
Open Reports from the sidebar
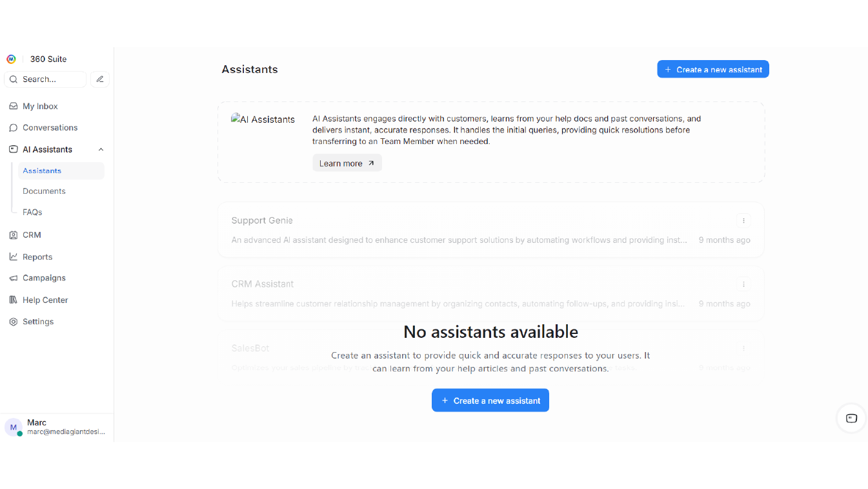pyautogui.click(x=37, y=256)
